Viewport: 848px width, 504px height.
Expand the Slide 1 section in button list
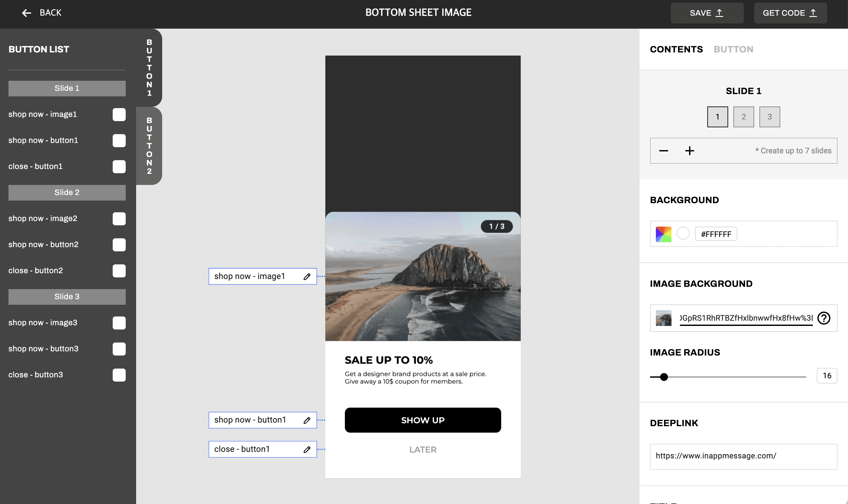click(67, 88)
